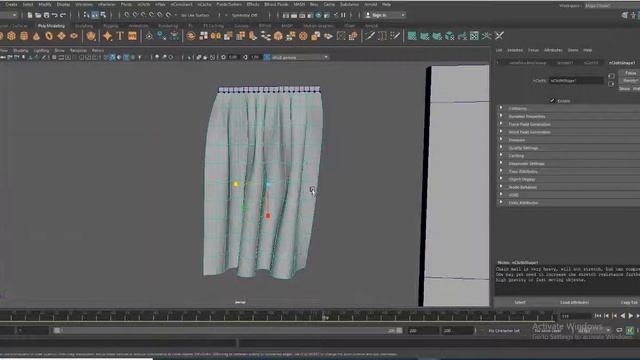The height and width of the screenshot is (360, 640).
Task: Open the Symmetry: Off dropdown
Action: pyautogui.click(x=245, y=15)
